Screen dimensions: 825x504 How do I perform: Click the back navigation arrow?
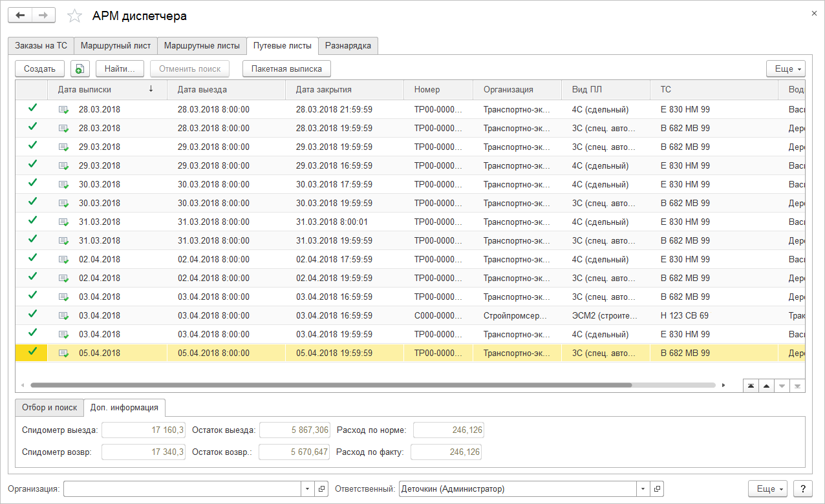click(x=20, y=16)
